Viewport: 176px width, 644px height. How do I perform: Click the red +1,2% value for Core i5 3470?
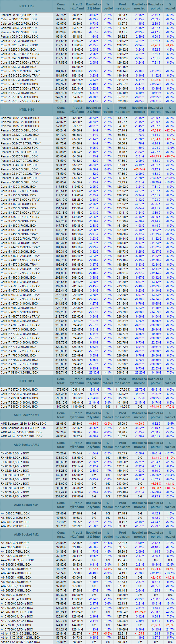(x=170, y=80)
